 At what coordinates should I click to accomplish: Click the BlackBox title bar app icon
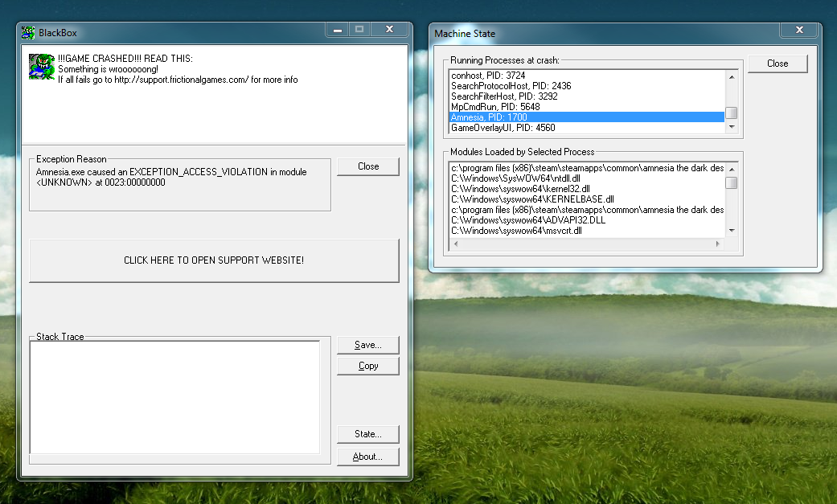point(28,33)
